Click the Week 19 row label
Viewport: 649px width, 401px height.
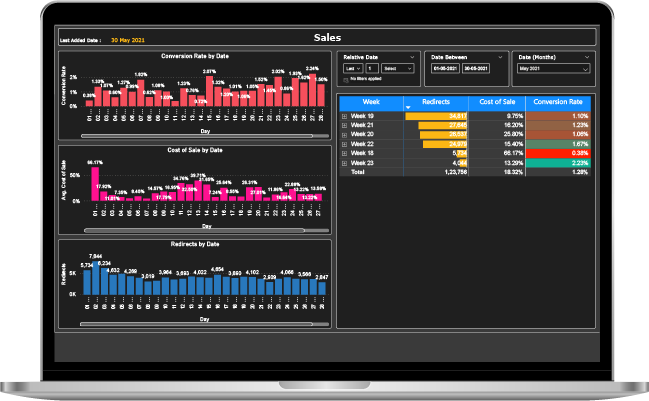tap(362, 116)
